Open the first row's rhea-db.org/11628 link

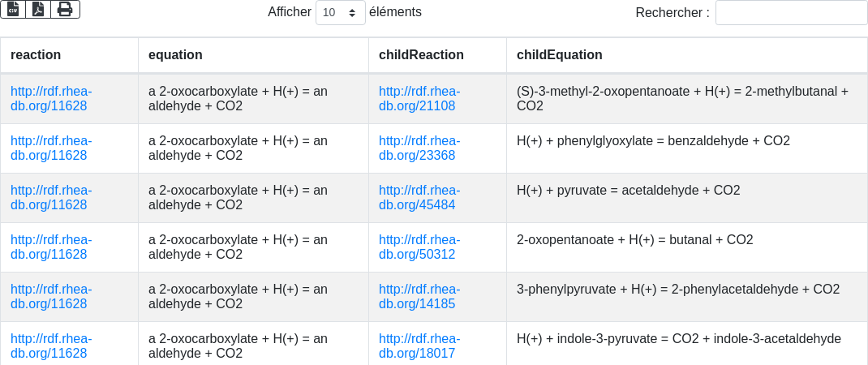click(50, 99)
